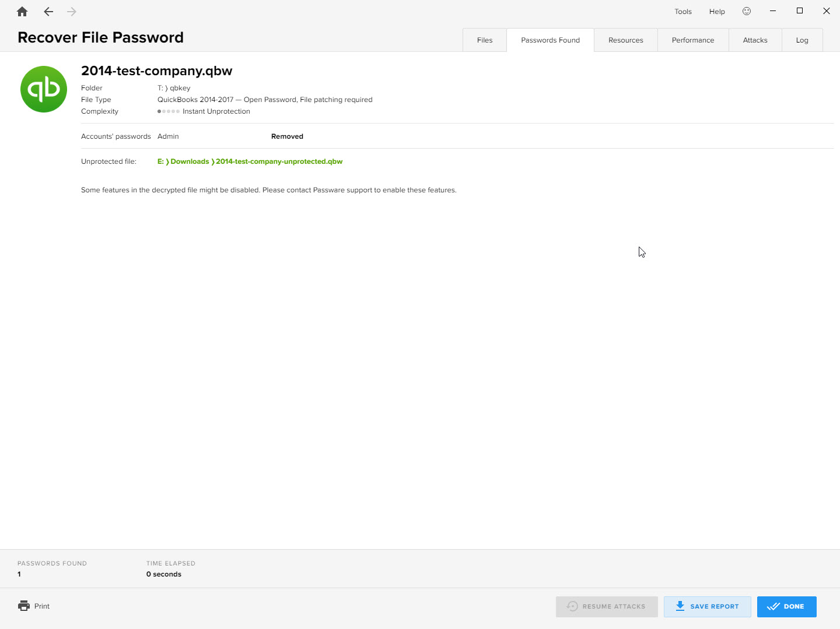
Task: Click the 'Removed' password status text
Action: click(x=287, y=136)
